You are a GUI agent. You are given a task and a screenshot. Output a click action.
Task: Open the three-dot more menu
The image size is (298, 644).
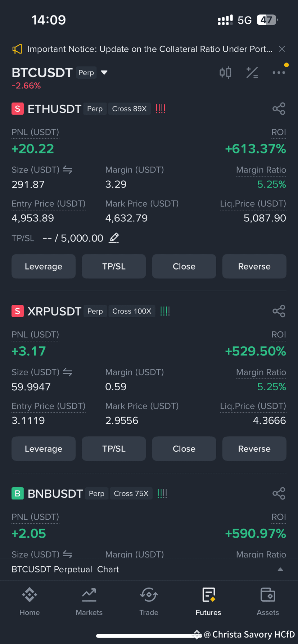pos(279,73)
